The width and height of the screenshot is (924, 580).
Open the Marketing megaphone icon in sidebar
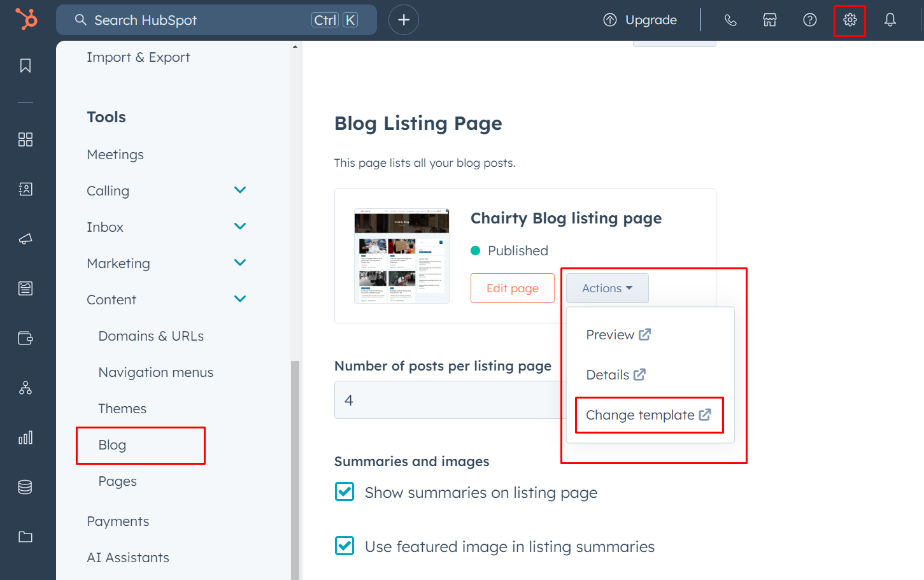click(x=25, y=239)
